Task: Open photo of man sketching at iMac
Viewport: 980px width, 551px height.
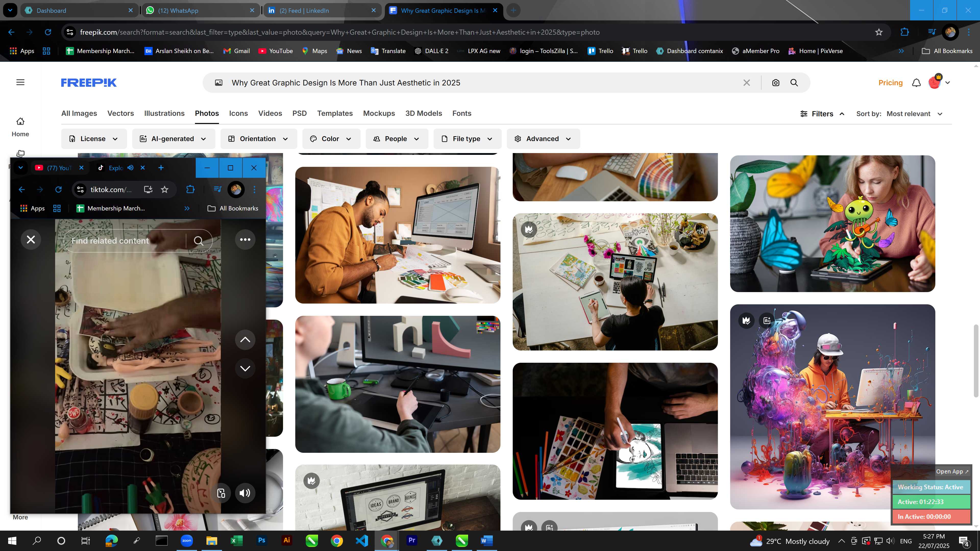Action: [398, 235]
